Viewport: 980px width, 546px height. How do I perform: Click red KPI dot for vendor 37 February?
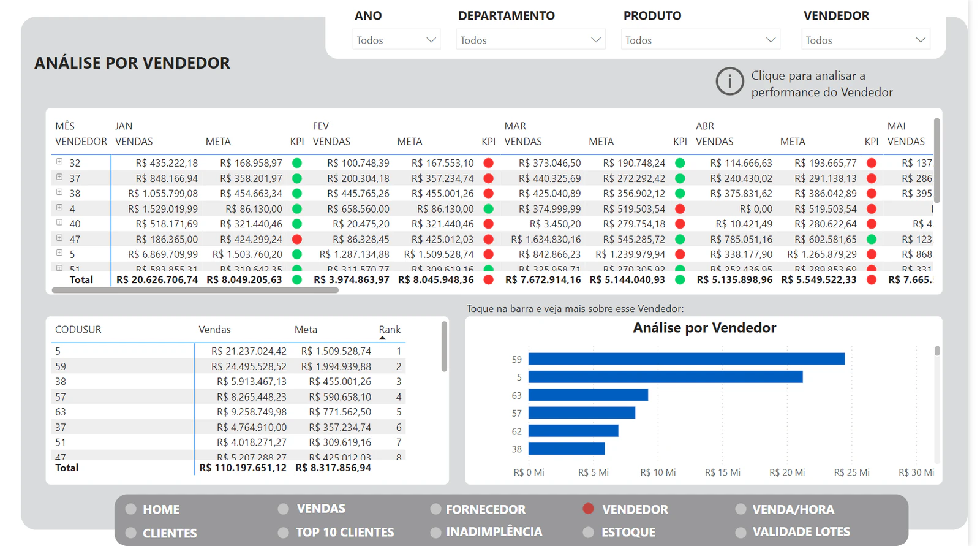(489, 178)
